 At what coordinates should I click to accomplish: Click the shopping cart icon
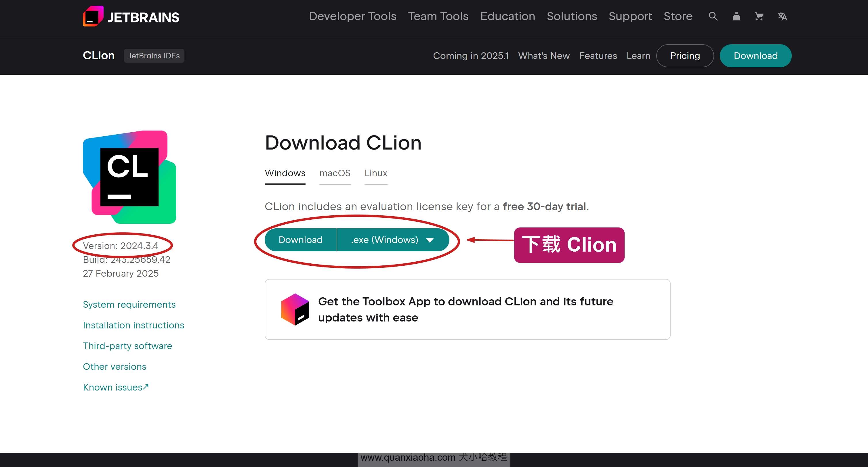pyautogui.click(x=759, y=16)
